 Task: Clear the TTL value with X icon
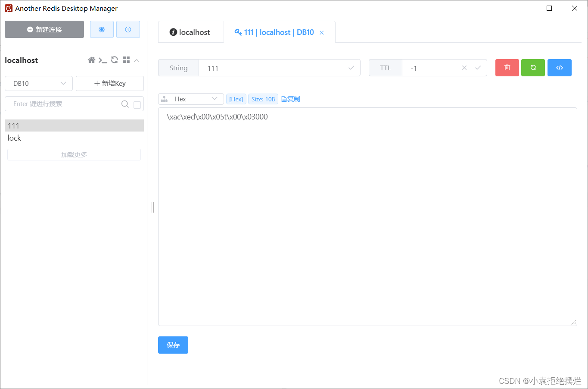tap(464, 68)
